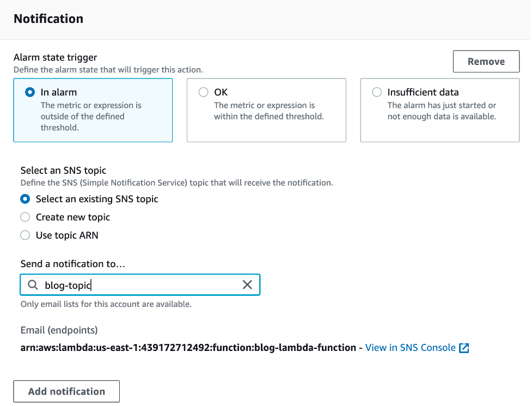
Task: Choose the Create new topic option
Action: 25,217
